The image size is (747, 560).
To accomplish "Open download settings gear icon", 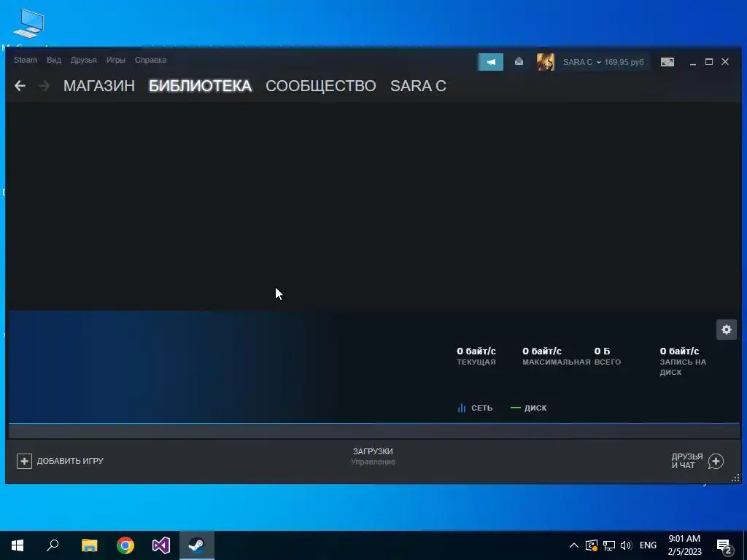I will pyautogui.click(x=727, y=330).
